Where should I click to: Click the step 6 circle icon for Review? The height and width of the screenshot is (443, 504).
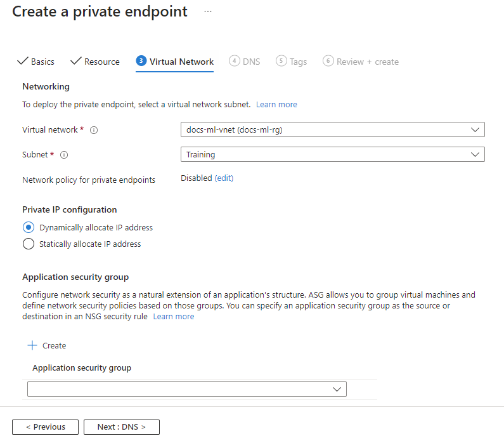click(328, 61)
